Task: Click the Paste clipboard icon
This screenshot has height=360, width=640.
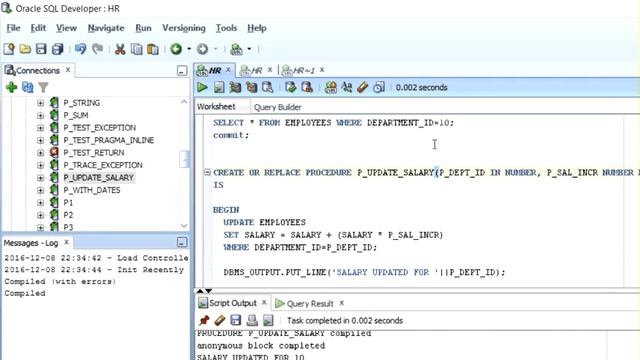Action: [153, 49]
